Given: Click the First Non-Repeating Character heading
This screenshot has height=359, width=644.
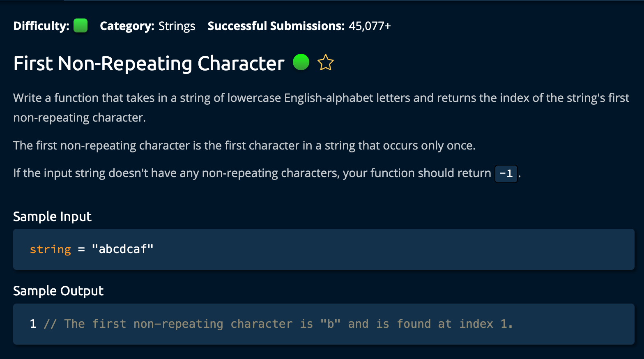Looking at the screenshot, I should (x=149, y=64).
